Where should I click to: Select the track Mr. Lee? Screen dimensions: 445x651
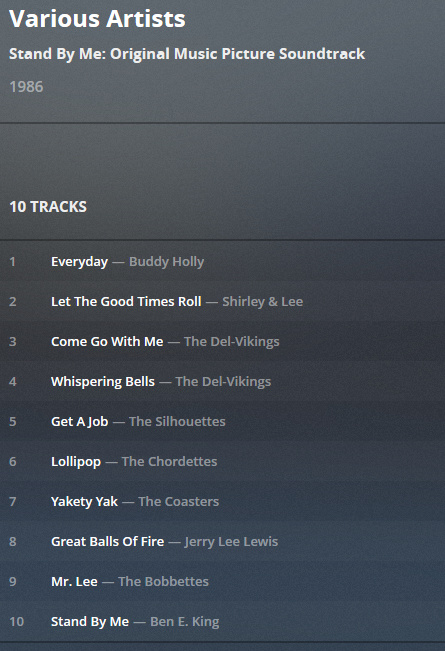(74, 581)
